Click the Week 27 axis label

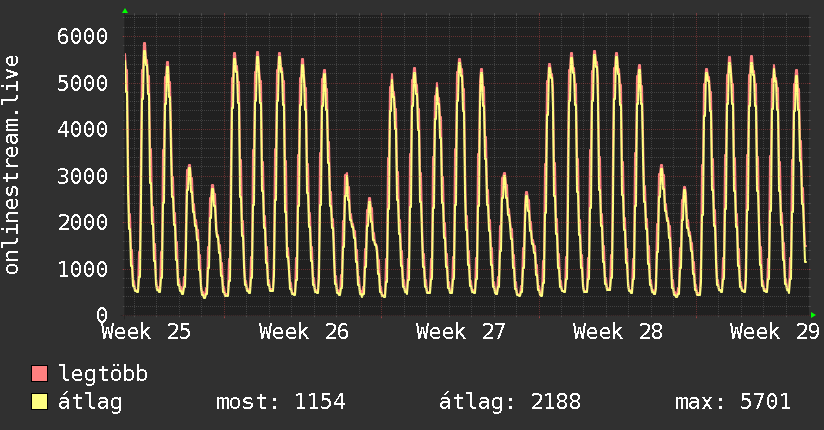click(x=461, y=332)
